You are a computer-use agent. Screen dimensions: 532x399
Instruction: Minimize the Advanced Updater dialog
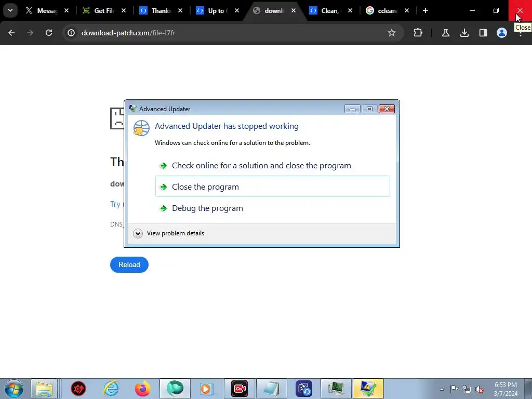coord(352,109)
